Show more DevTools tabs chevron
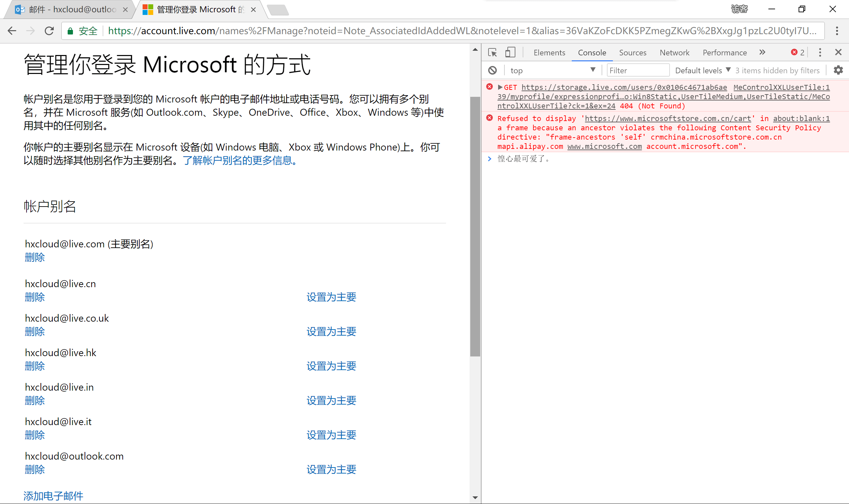 pyautogui.click(x=762, y=52)
